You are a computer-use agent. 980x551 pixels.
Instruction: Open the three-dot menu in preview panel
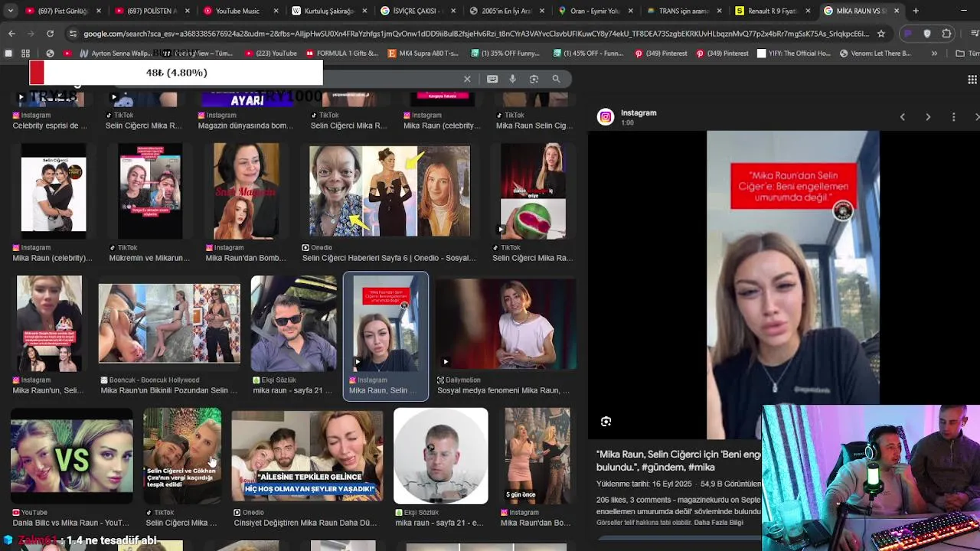click(953, 117)
